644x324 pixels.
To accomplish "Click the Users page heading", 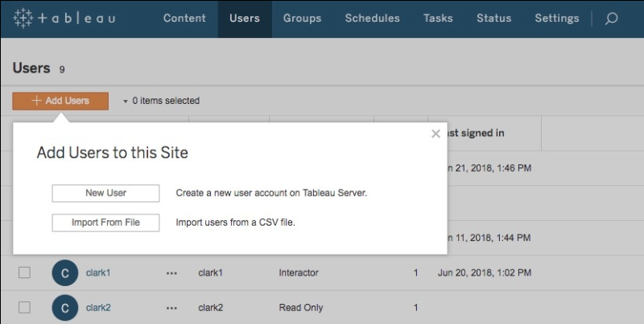I will point(31,68).
